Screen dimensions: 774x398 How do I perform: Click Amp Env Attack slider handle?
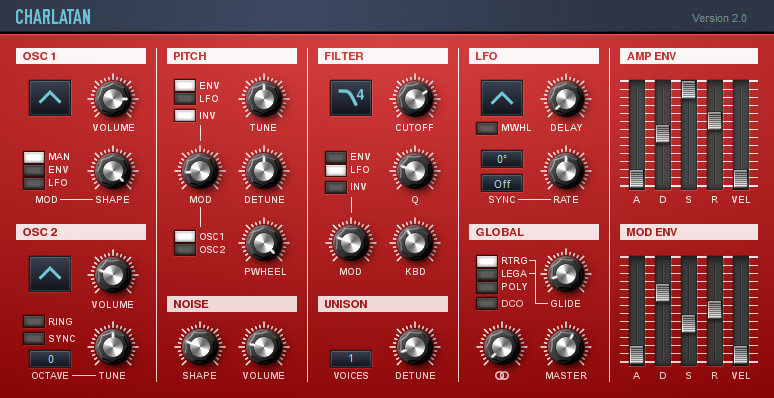coord(637,179)
